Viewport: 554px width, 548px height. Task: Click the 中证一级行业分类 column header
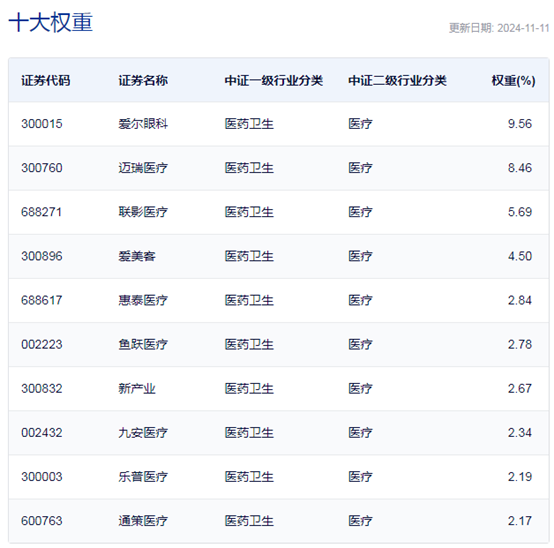click(274, 81)
